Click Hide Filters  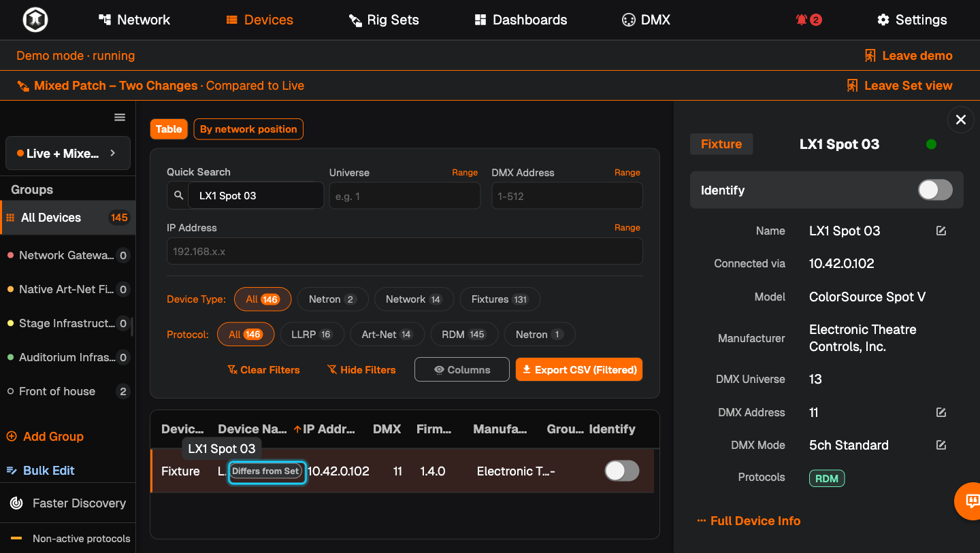(361, 370)
